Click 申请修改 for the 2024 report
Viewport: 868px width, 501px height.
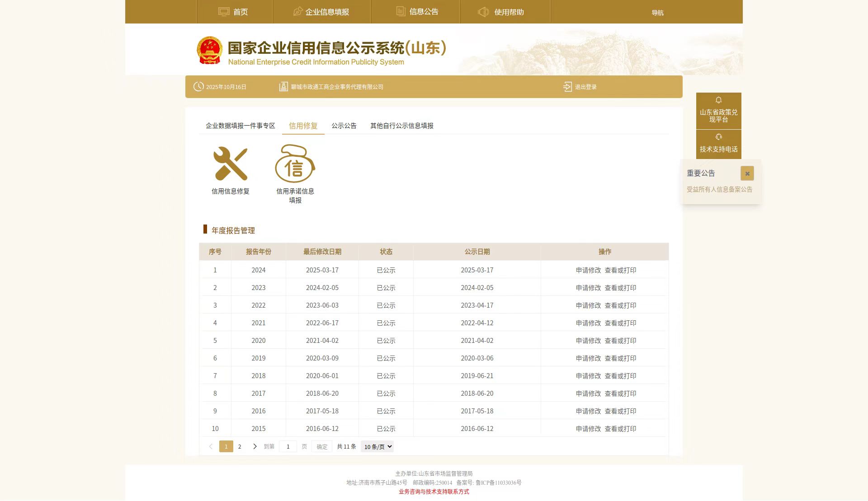tap(589, 270)
